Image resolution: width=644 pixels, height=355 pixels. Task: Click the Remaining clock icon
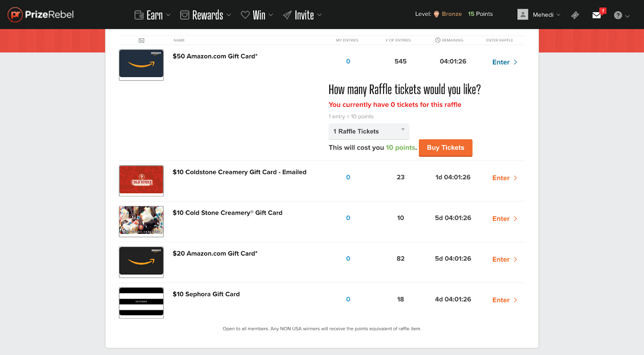tap(438, 40)
